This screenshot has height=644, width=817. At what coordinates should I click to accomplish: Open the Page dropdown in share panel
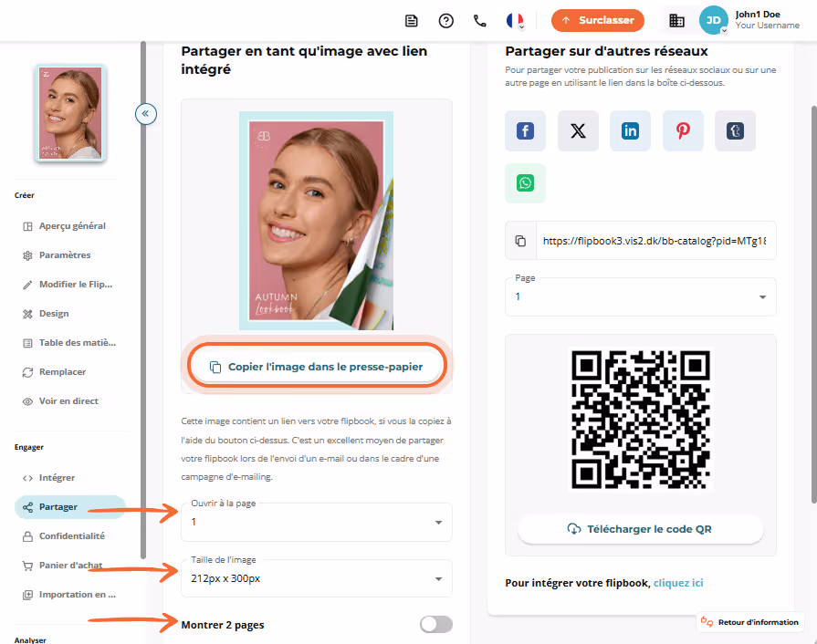pyautogui.click(x=641, y=296)
